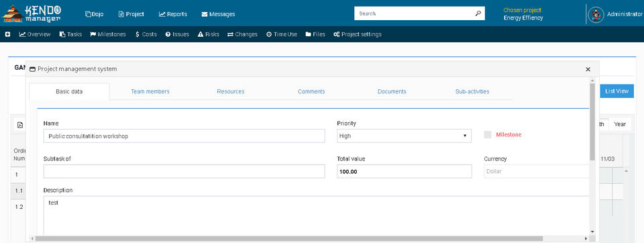Click the Kendo Manager logo
The width and height of the screenshot is (644, 243).
pyautogui.click(x=32, y=13)
